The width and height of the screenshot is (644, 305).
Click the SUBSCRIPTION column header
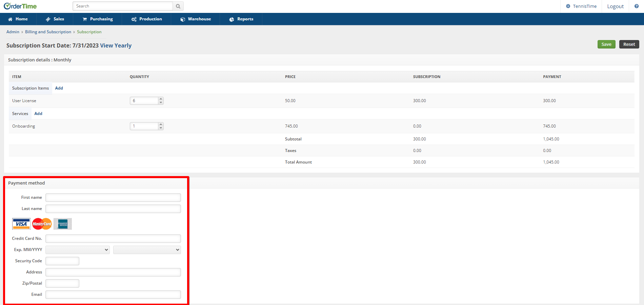[427, 77]
